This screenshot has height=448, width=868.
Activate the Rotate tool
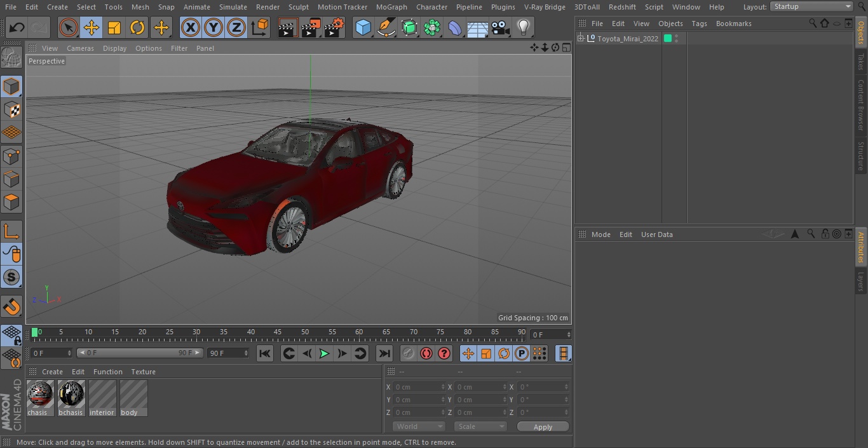pyautogui.click(x=137, y=27)
